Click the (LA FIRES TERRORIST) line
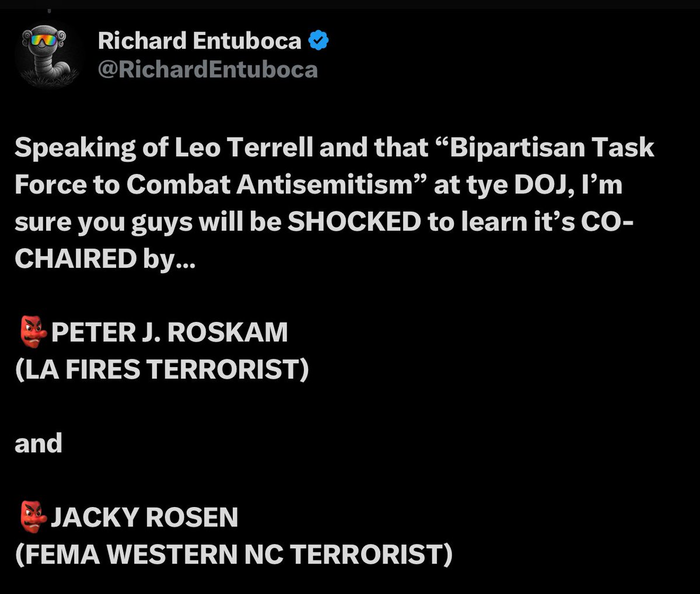This screenshot has width=700, height=594. (161, 369)
